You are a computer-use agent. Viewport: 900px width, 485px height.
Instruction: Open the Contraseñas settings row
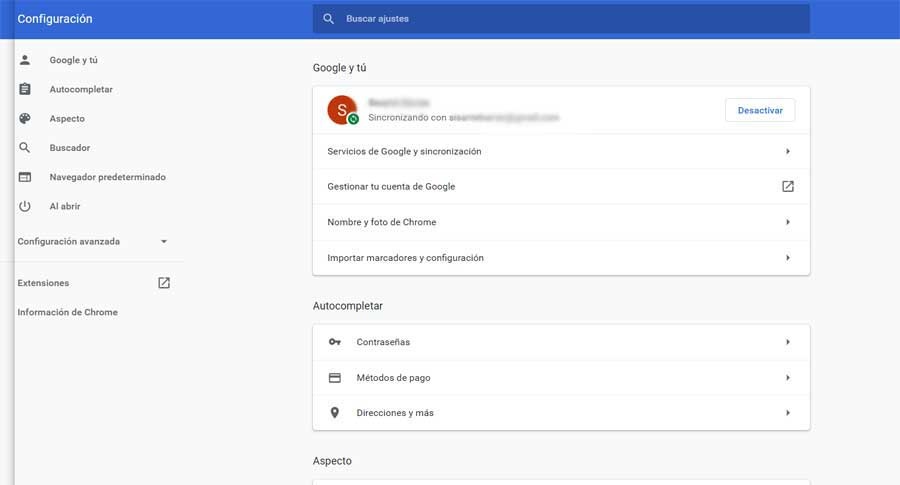561,342
